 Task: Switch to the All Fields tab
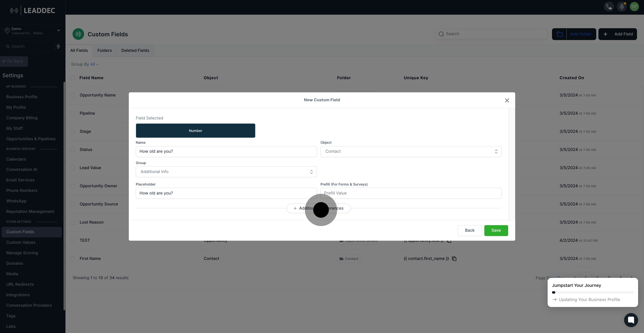79,51
